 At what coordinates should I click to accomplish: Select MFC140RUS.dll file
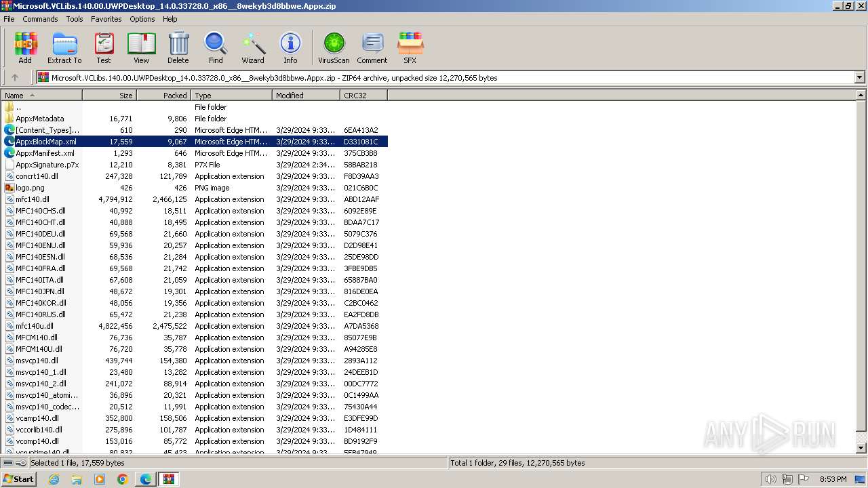tap(195, 314)
